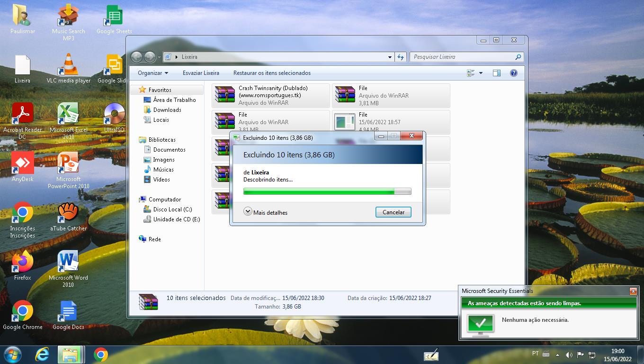This screenshot has width=644, height=364.
Task: Click Restaurar os itens selecionados
Action: pyautogui.click(x=272, y=73)
